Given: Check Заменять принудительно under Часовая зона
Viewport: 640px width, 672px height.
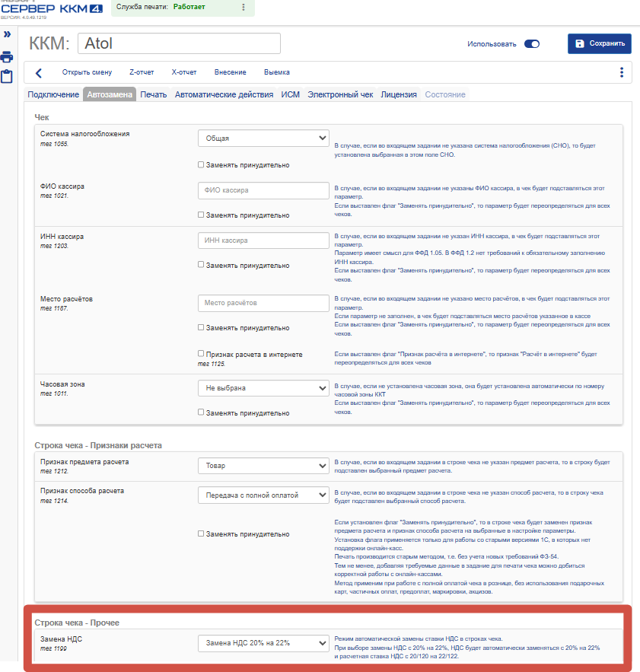Looking at the screenshot, I should 201,412.
